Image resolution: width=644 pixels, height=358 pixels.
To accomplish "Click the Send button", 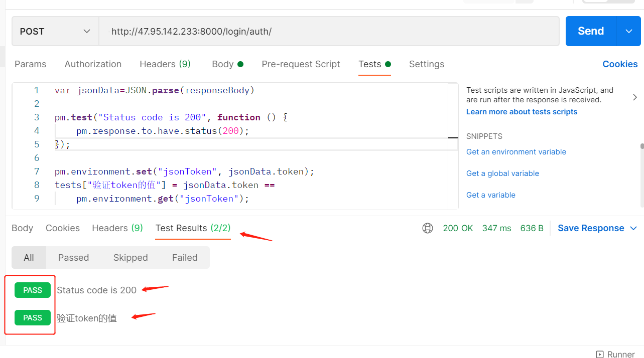I will (x=590, y=31).
